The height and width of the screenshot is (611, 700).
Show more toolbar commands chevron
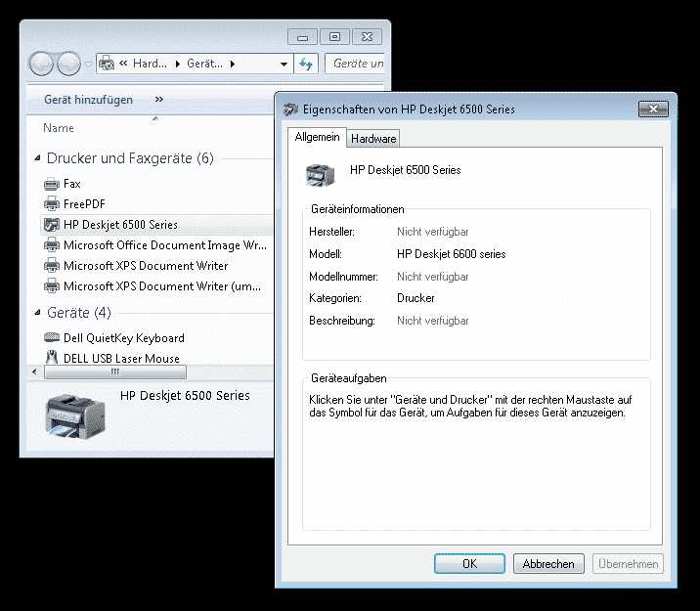point(159,100)
